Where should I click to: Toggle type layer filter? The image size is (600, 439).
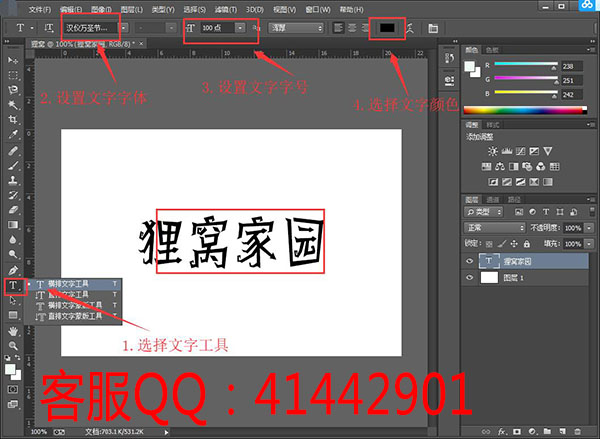[546, 212]
